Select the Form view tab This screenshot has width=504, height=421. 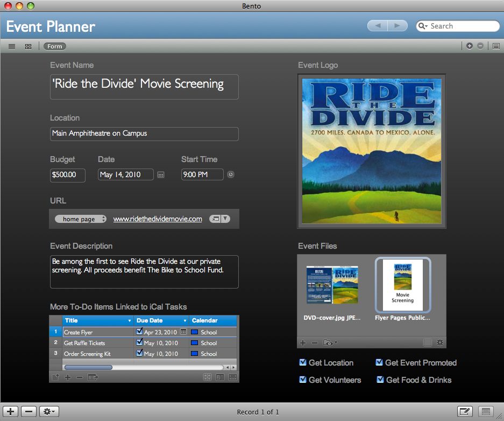55,46
